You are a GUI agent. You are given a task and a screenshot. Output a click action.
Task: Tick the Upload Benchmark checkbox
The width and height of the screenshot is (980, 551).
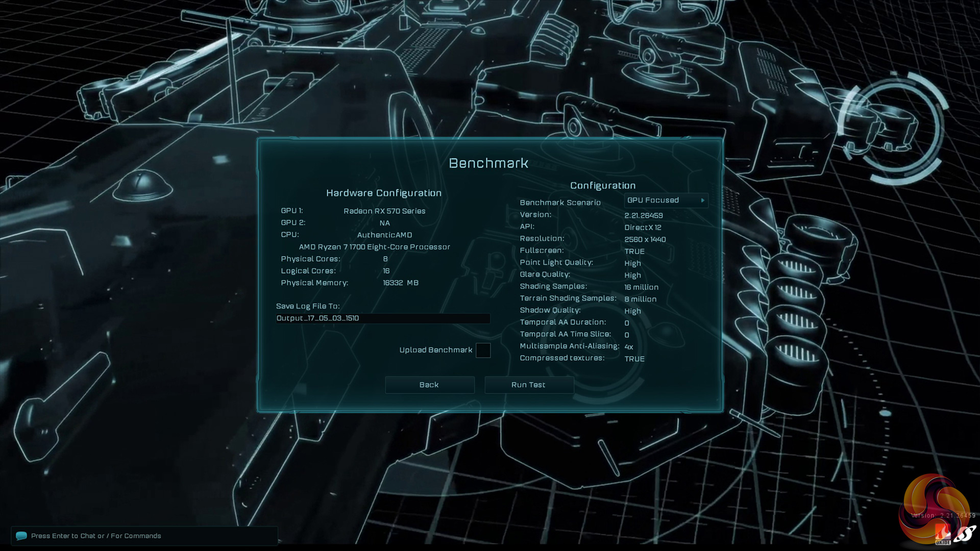click(483, 350)
